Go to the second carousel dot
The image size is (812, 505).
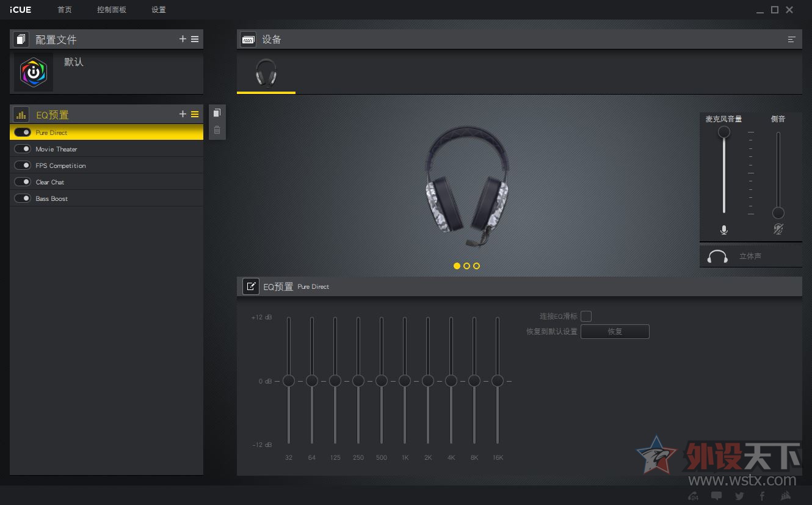pos(467,266)
